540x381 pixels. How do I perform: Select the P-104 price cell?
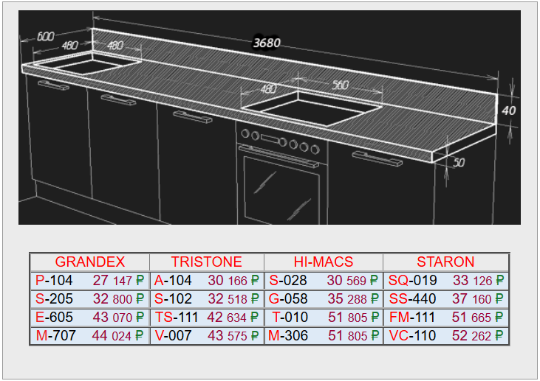pyautogui.click(x=90, y=280)
